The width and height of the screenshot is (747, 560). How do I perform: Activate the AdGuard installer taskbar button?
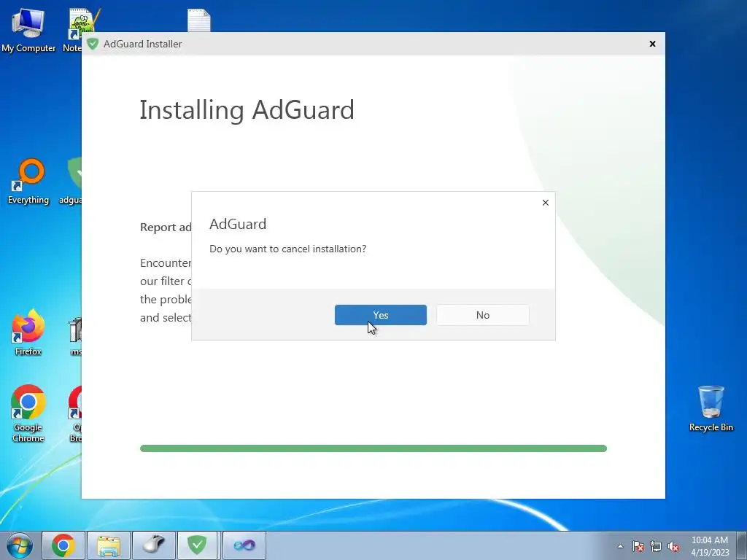tap(197, 545)
